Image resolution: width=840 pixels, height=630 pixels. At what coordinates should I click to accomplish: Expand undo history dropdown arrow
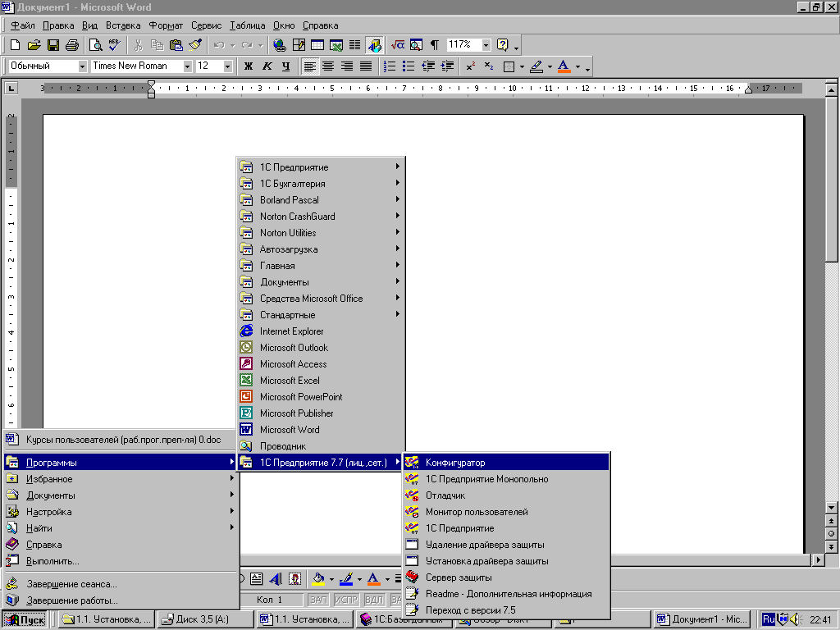click(233, 45)
